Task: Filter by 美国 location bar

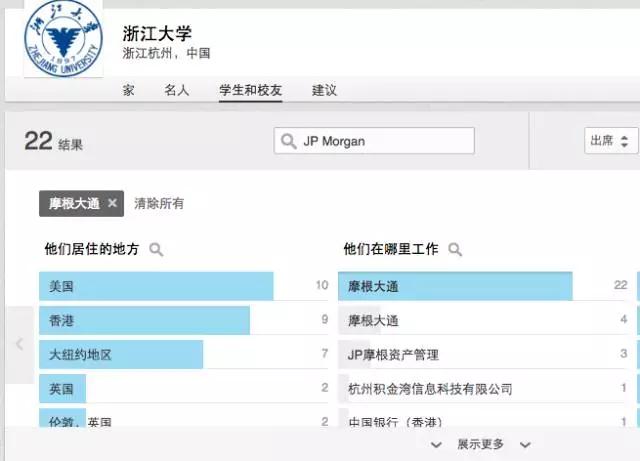Action: pos(156,286)
